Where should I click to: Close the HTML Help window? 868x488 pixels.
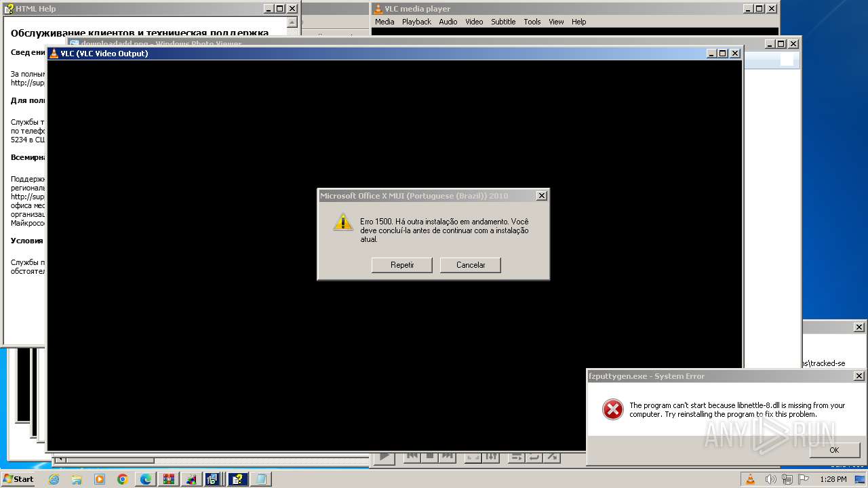292,9
